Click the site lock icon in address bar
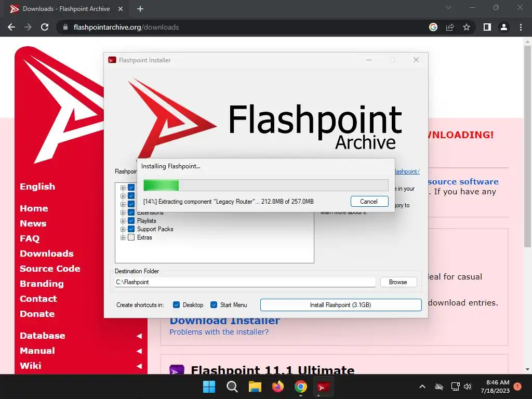532x399 pixels. (x=65, y=27)
